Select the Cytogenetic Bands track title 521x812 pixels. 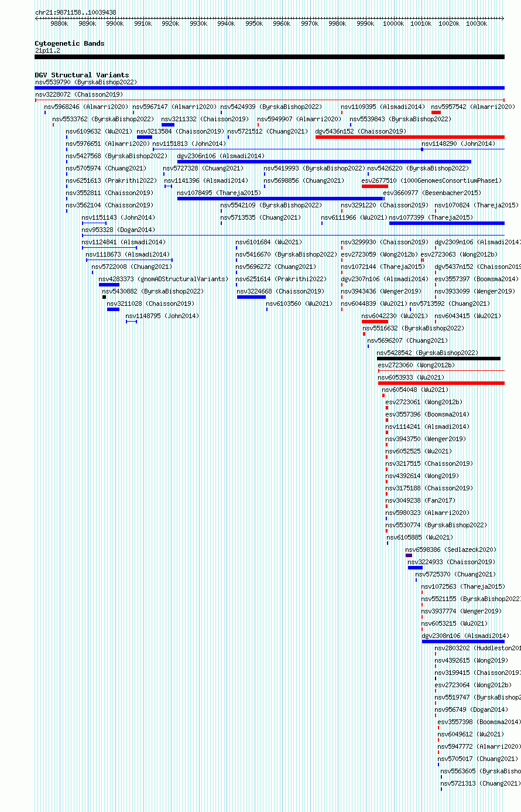[x=70, y=43]
